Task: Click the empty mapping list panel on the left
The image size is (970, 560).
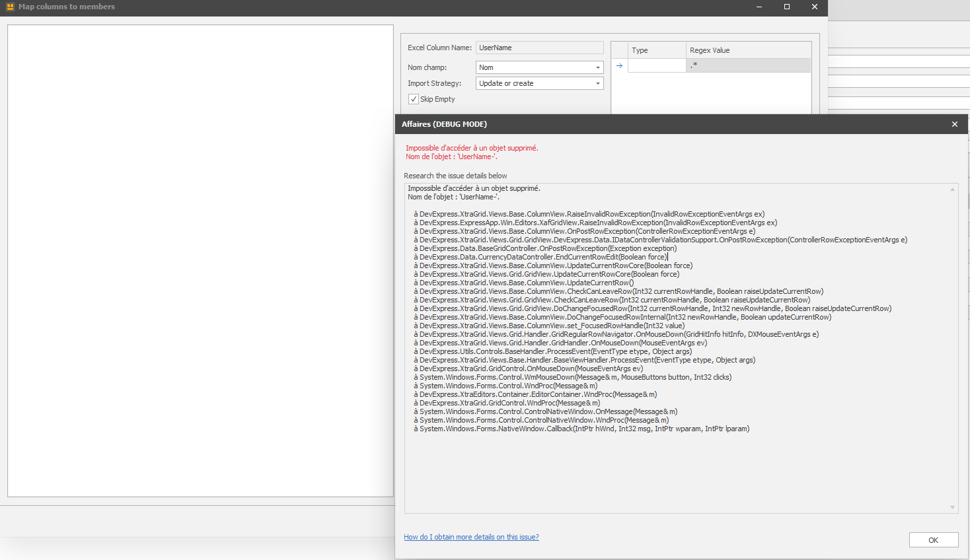Action: [198, 264]
